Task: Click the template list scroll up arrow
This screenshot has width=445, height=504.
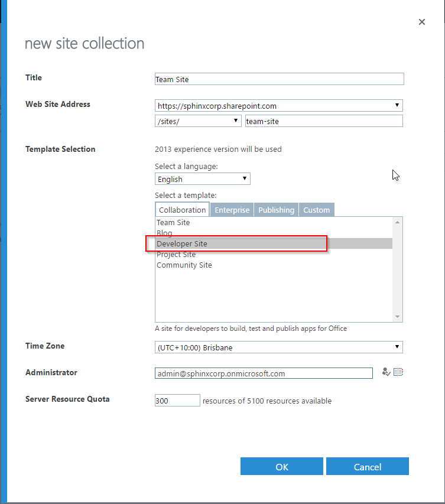Action: (x=397, y=222)
